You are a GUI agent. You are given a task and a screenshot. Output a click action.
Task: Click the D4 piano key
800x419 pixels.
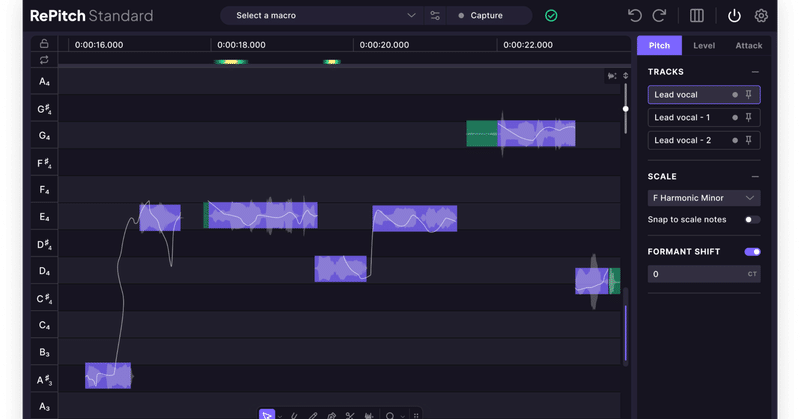coord(44,271)
